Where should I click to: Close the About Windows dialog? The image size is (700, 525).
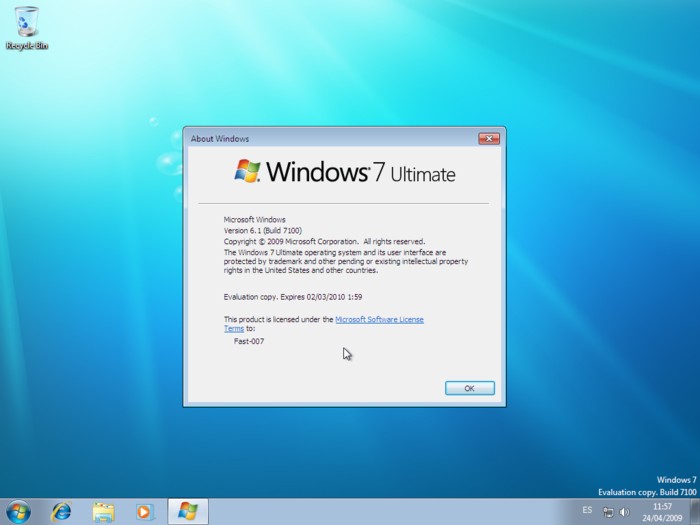489,138
